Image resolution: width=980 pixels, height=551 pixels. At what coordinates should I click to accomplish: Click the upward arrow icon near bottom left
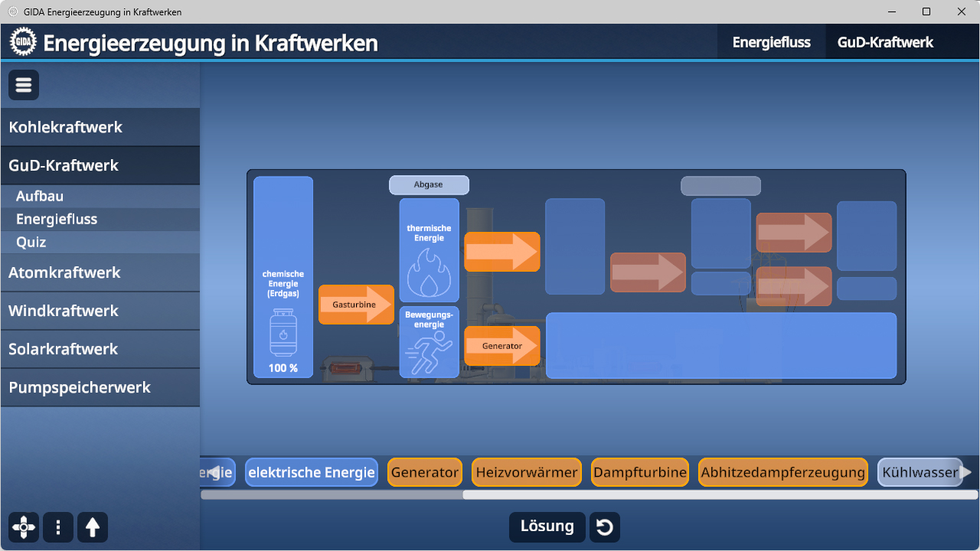click(93, 527)
